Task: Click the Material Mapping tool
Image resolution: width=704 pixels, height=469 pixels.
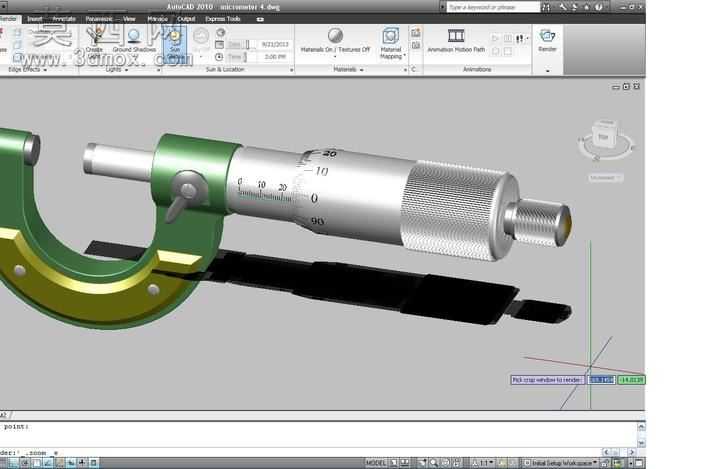Action: (x=391, y=44)
